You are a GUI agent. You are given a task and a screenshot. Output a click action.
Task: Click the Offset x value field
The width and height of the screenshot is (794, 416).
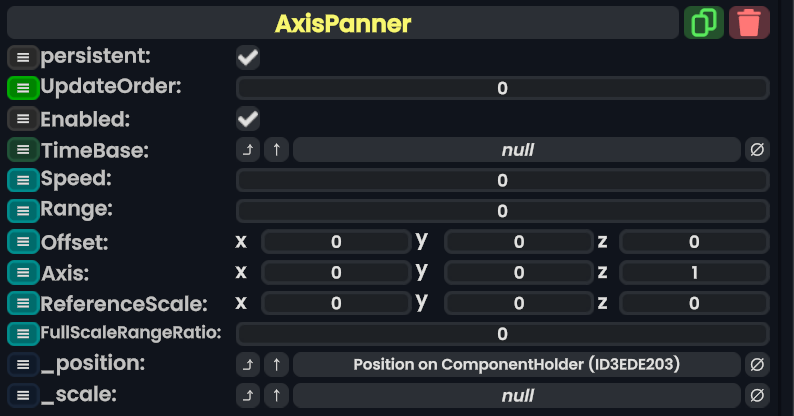pyautogui.click(x=336, y=242)
